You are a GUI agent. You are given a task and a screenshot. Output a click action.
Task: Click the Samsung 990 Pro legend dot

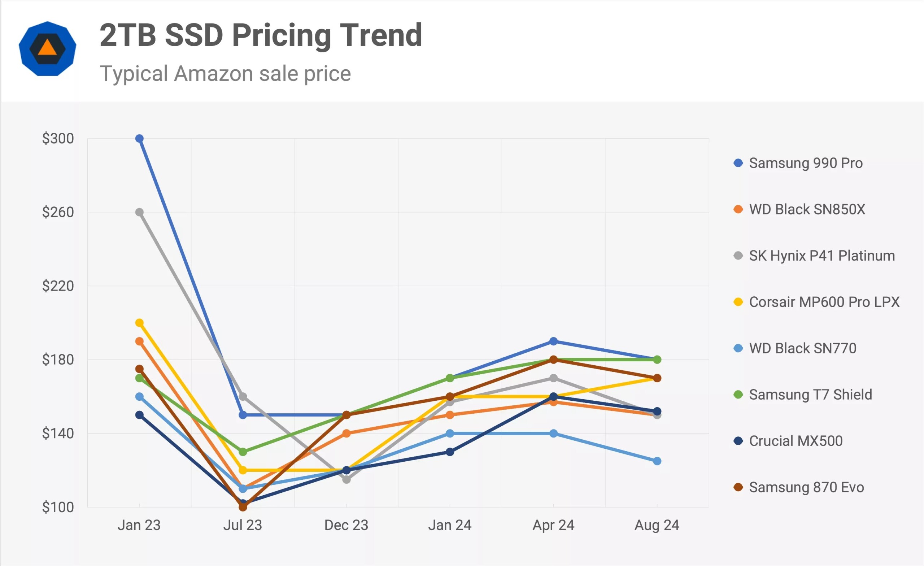[x=738, y=163]
